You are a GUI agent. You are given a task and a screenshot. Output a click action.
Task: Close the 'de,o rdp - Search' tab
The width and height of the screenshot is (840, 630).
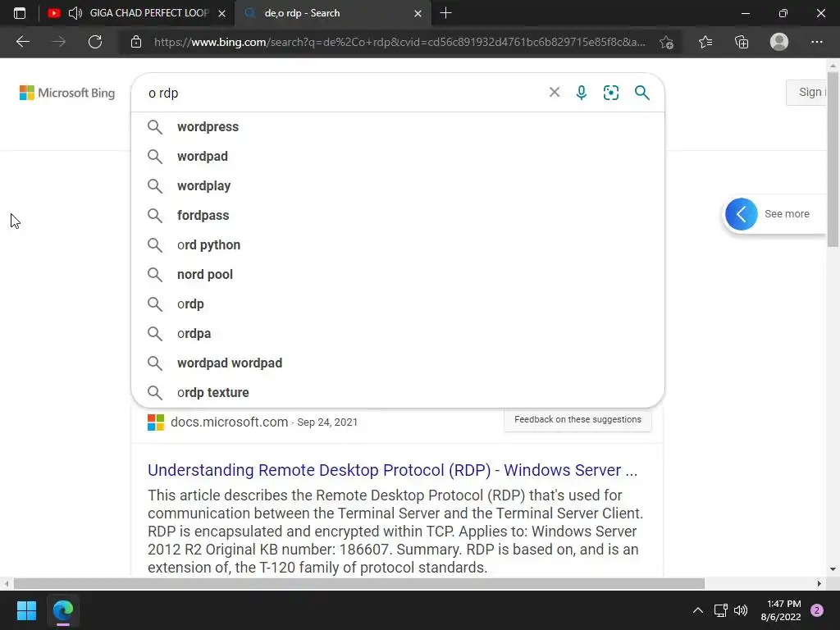click(418, 13)
